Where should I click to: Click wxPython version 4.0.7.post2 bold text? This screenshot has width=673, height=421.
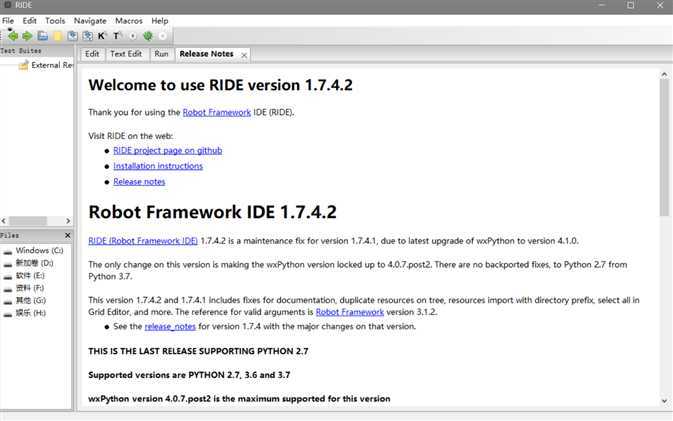[239, 399]
